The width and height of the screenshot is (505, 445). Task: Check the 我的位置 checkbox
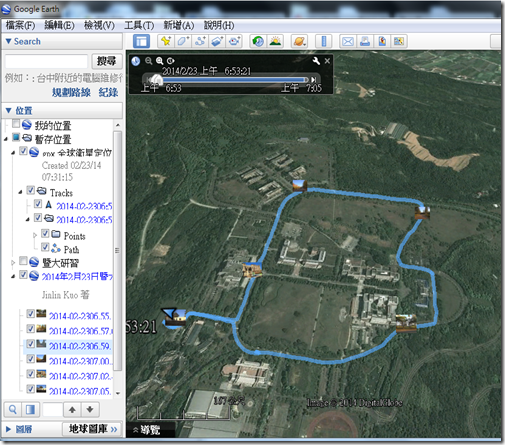(16, 124)
